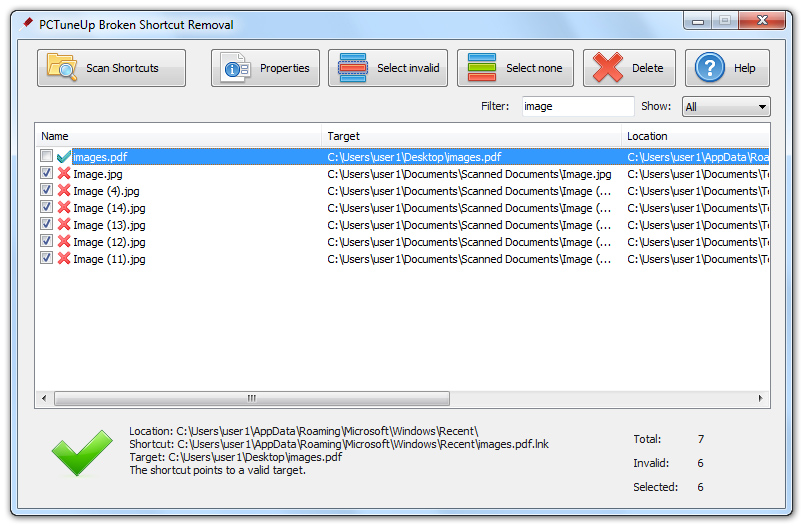This screenshot has width=803, height=526.
Task: Check the images.pdf row checkbox
Action: click(46, 156)
